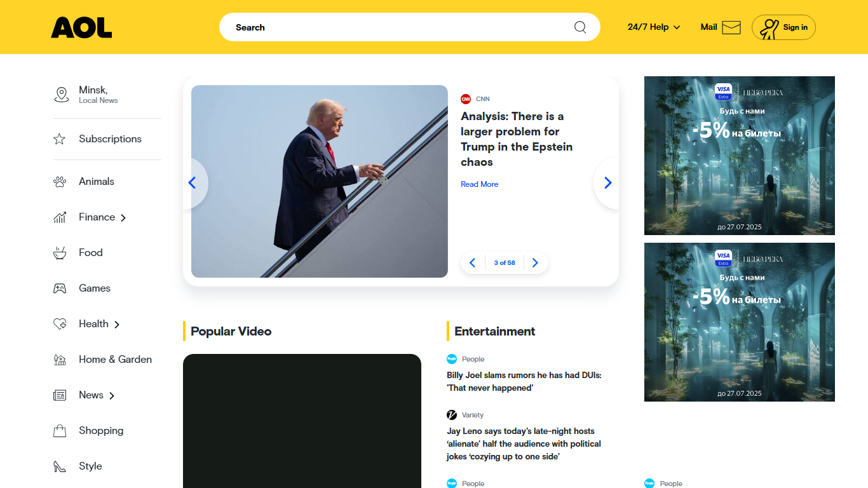Open the Games controller icon

(60, 288)
